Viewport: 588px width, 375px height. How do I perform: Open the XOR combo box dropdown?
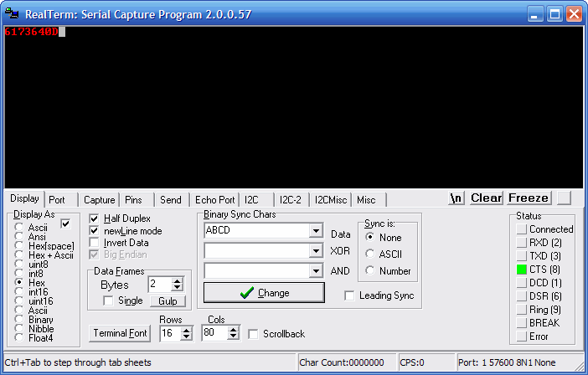(316, 251)
